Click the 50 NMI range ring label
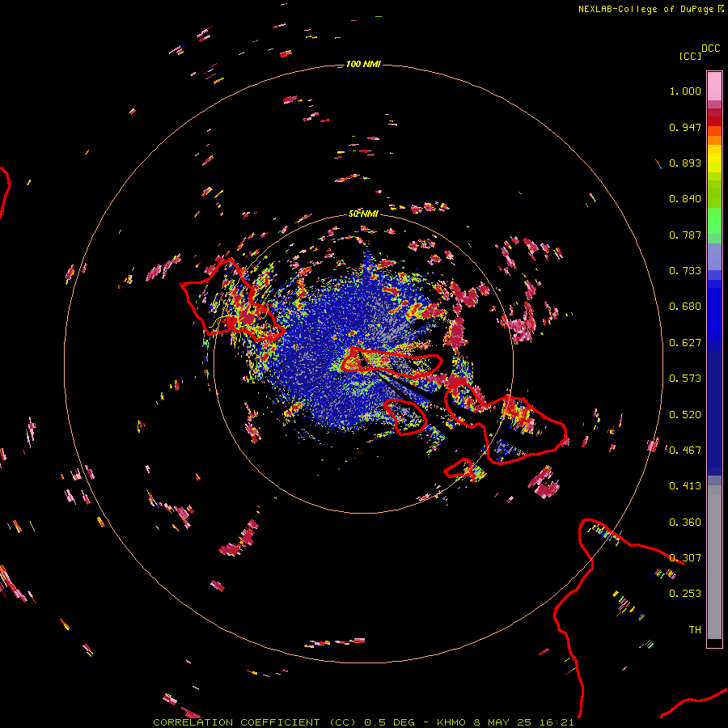728x728 pixels. [x=363, y=214]
